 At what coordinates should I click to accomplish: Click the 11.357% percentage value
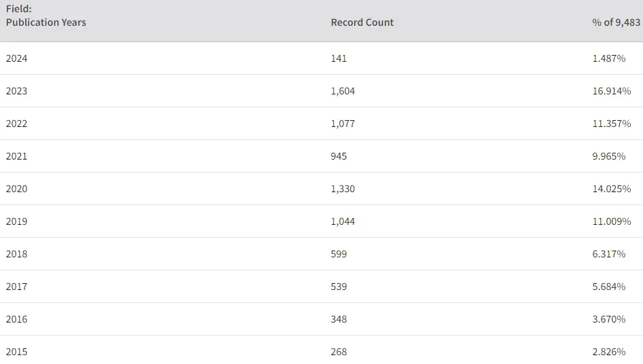[611, 124]
